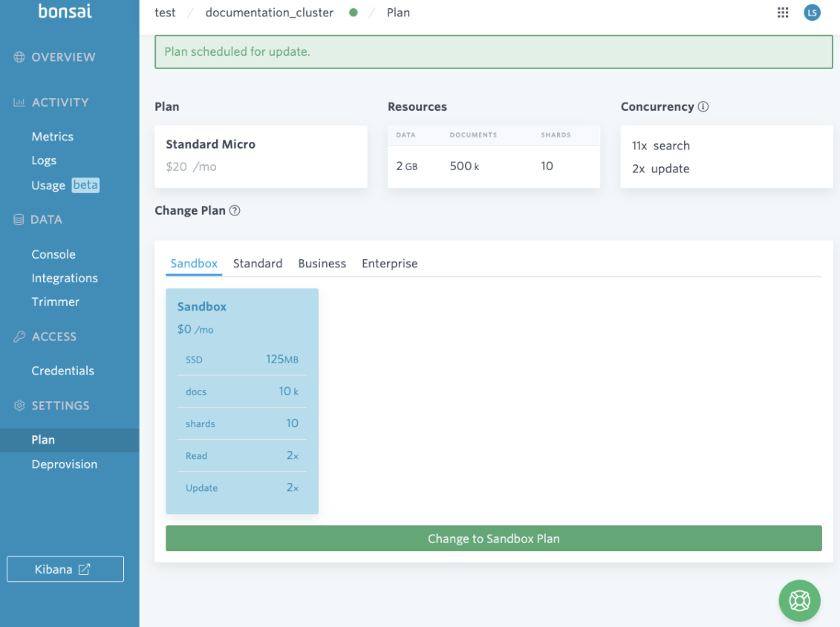
Task: Click the LS user avatar
Action: [812, 13]
